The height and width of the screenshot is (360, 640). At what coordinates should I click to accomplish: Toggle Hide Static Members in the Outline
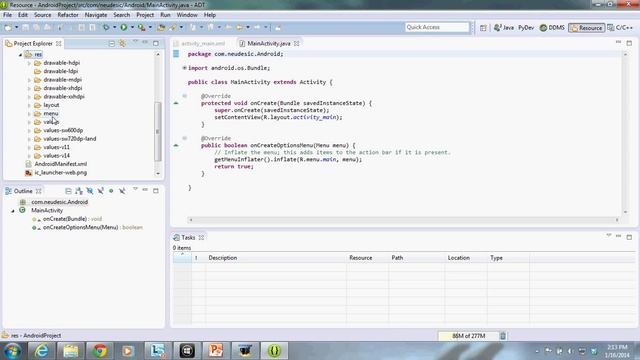click(100, 191)
